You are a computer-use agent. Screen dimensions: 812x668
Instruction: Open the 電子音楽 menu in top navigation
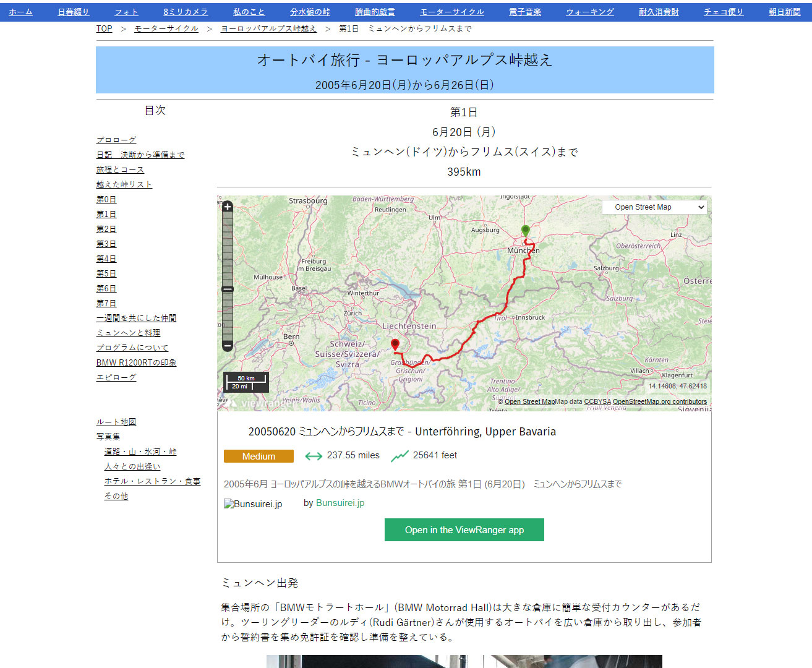tap(524, 12)
